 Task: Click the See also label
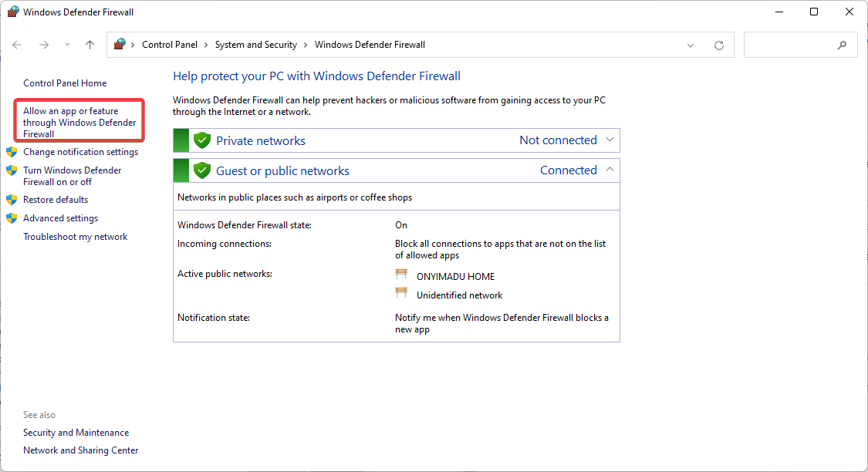39,415
